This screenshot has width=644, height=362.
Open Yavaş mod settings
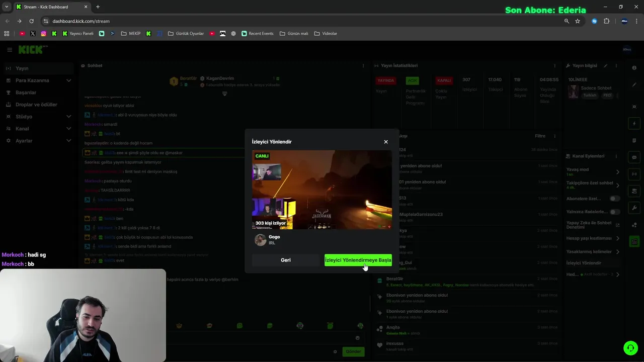coord(593,171)
